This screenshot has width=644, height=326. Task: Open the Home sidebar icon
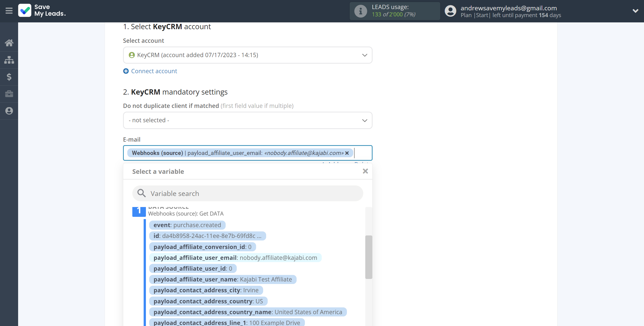click(x=9, y=43)
